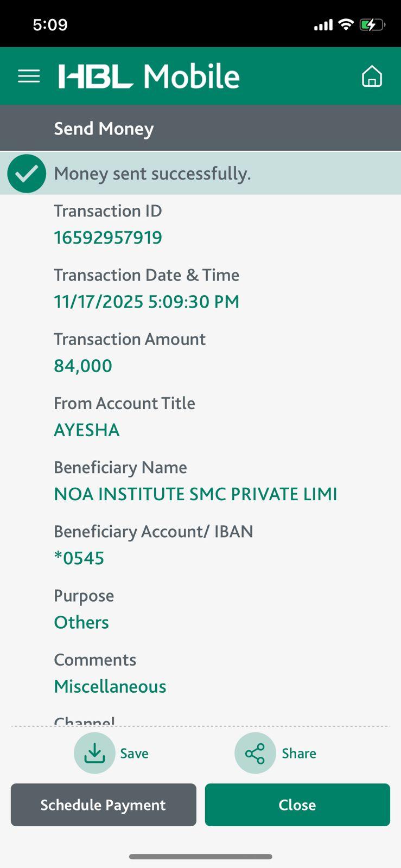Tap the Save download icon

[x=94, y=753]
